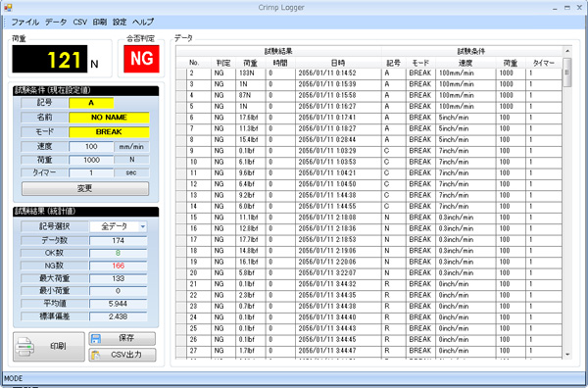Click the NG数 value 166
Screen dimensions: 588x388
point(119,266)
